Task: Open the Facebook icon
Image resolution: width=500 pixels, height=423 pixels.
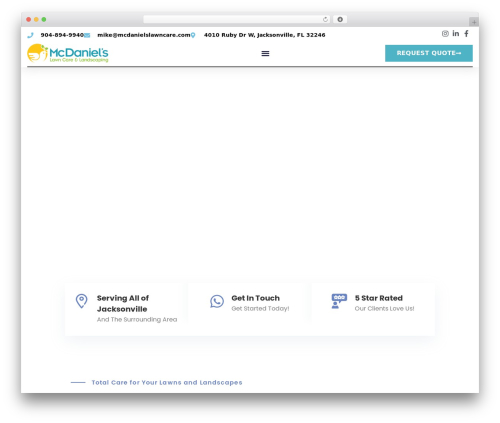Action: pos(466,33)
